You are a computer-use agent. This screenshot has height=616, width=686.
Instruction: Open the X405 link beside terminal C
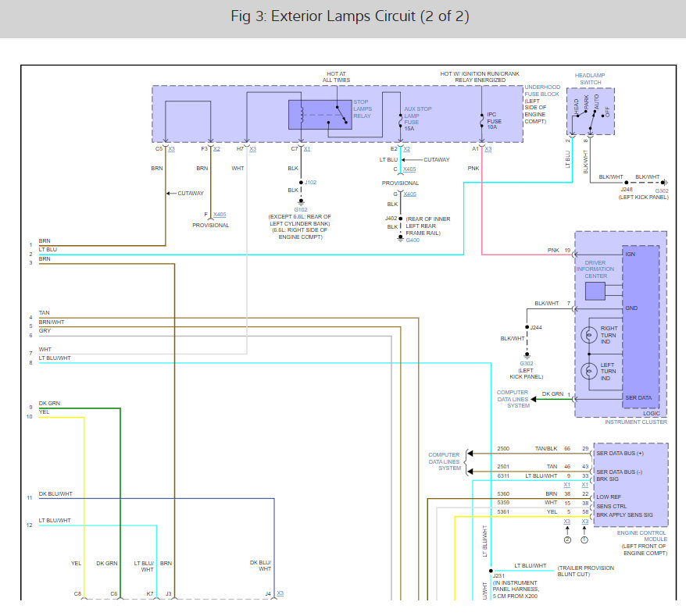coord(409,169)
